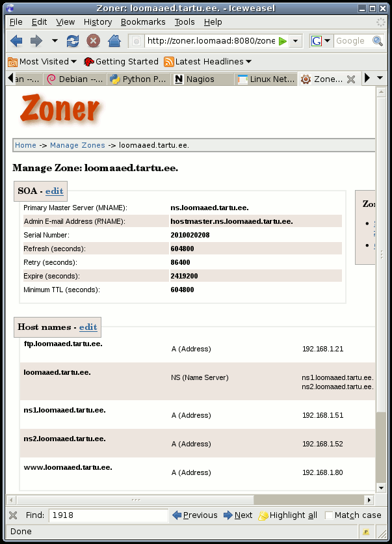Click the ns1.loomaaed.tartu.ee. host name
This screenshot has height=544, width=392.
click(64, 410)
